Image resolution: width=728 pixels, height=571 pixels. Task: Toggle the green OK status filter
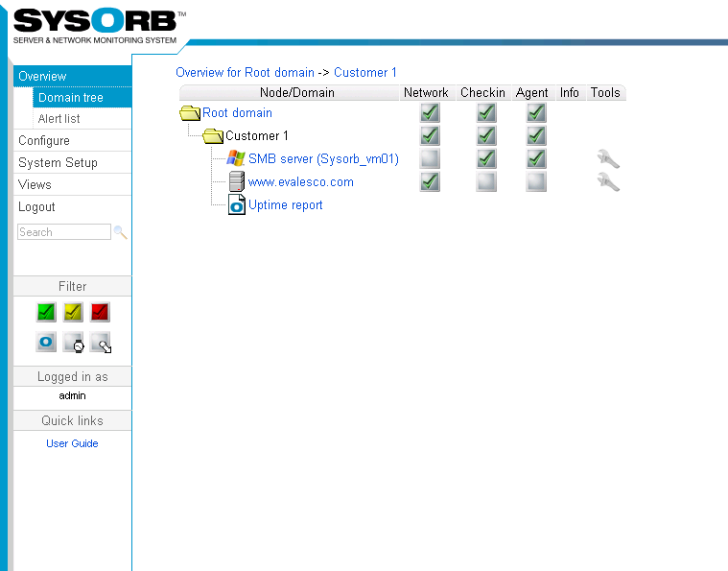click(46, 312)
